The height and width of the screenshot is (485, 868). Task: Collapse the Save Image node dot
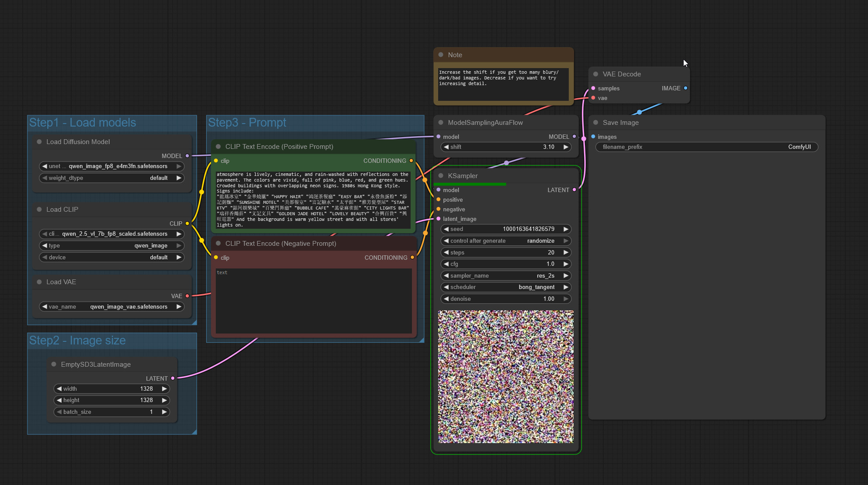[595, 123]
